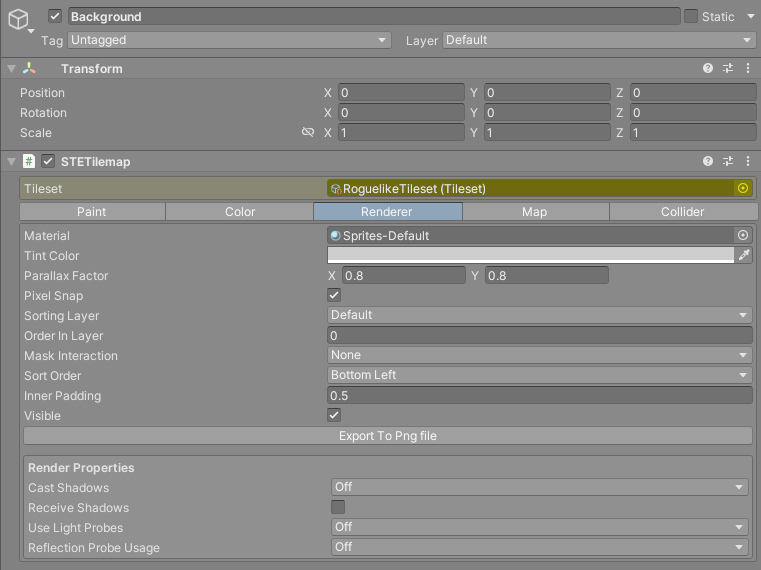
Task: Click Position Z field
Action: pyautogui.click(x=693, y=92)
